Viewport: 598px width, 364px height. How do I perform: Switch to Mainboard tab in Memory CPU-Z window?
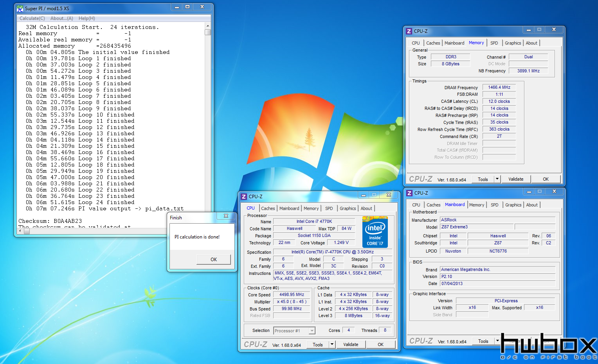454,43
